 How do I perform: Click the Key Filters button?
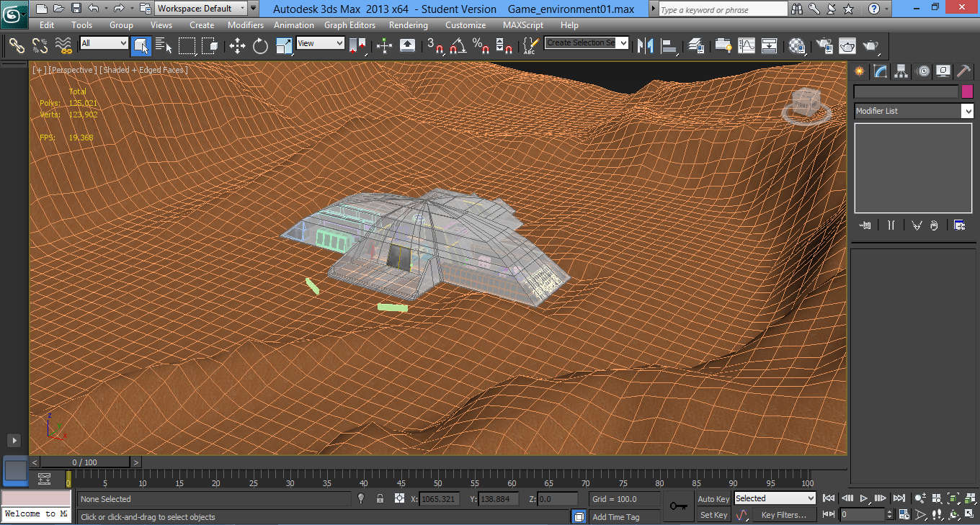point(783,515)
